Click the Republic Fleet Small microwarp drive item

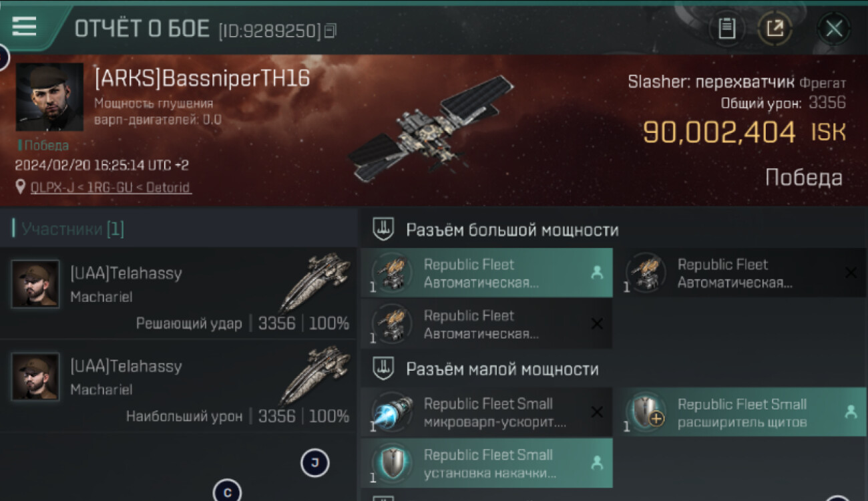point(487,413)
